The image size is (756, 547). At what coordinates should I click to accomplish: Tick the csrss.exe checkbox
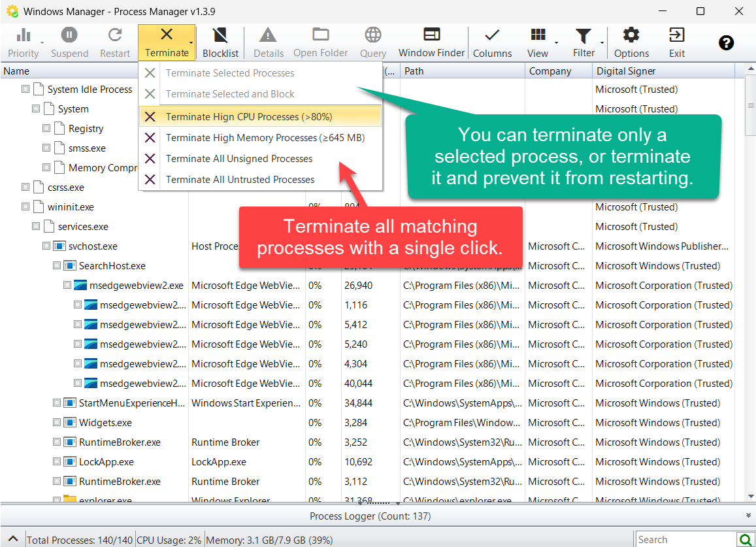click(x=25, y=187)
